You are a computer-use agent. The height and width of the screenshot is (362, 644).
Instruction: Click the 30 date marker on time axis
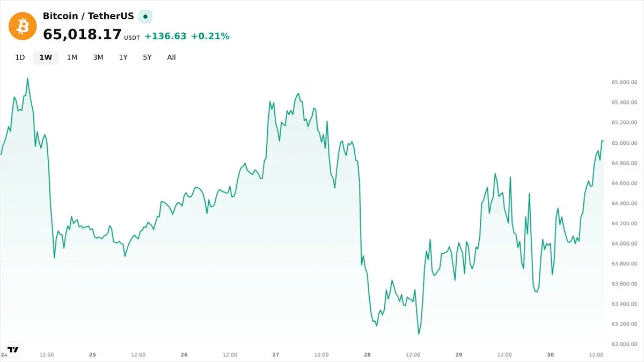[551, 354]
